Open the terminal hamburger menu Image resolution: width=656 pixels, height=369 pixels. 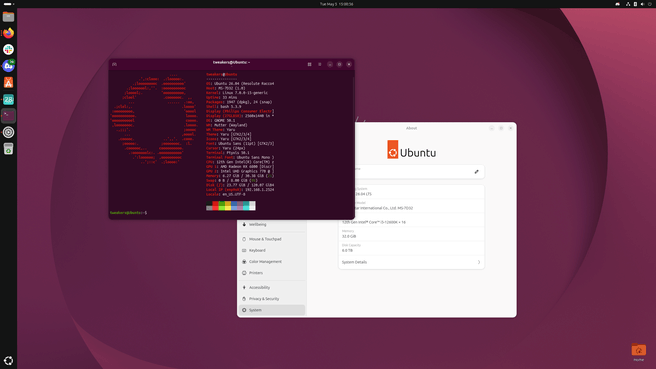click(320, 64)
